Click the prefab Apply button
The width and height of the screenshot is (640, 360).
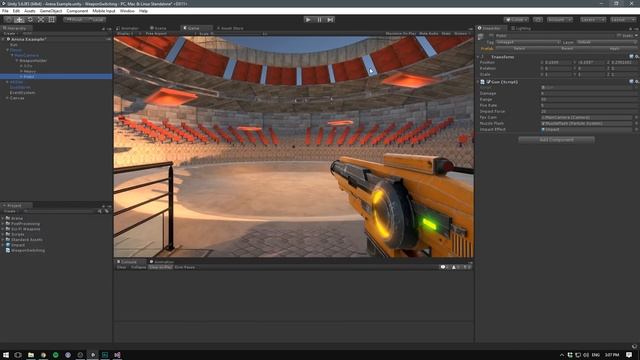[x=614, y=49]
